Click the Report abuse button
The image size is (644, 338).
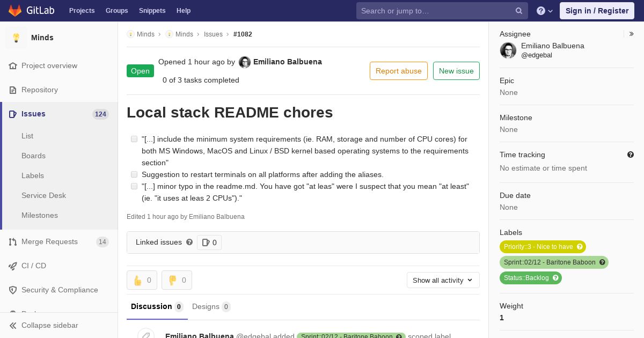[x=399, y=71]
